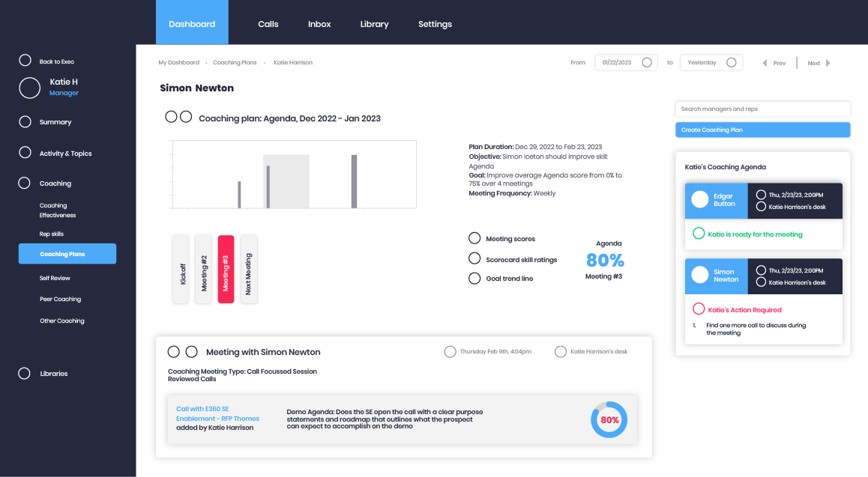Click Katie H's profile avatar
The image size is (868, 477).
29,88
